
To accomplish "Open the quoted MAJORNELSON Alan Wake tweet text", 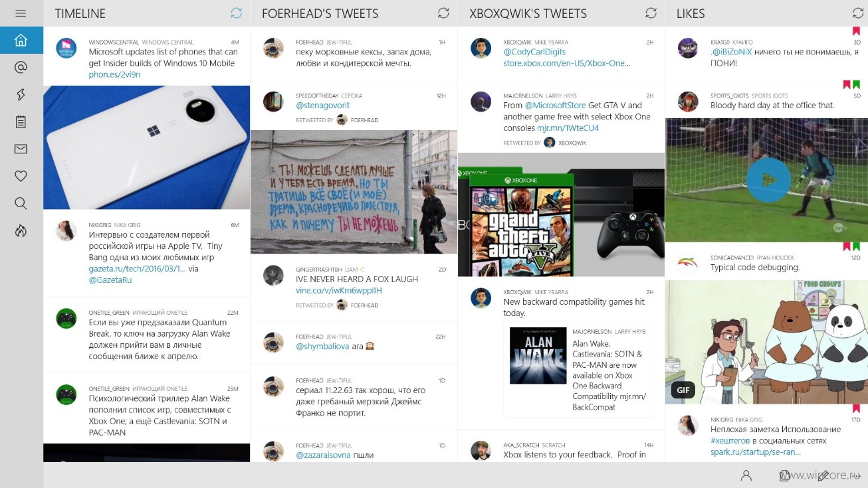I will (609, 376).
